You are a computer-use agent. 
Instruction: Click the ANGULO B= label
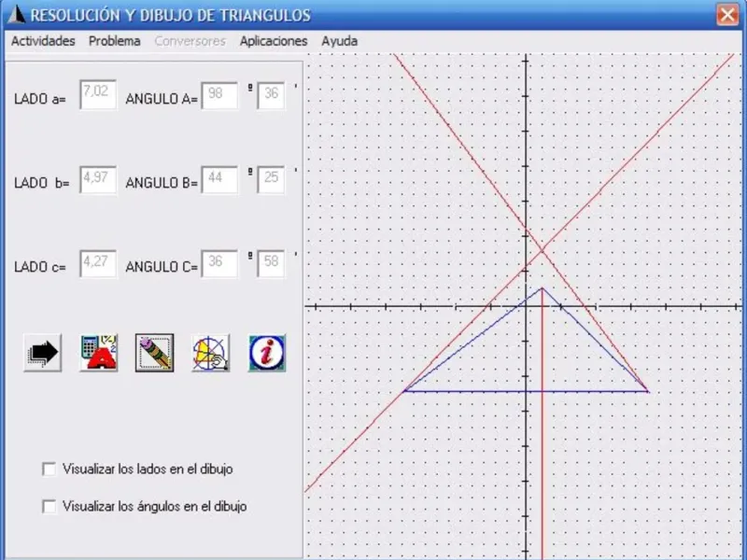(162, 183)
